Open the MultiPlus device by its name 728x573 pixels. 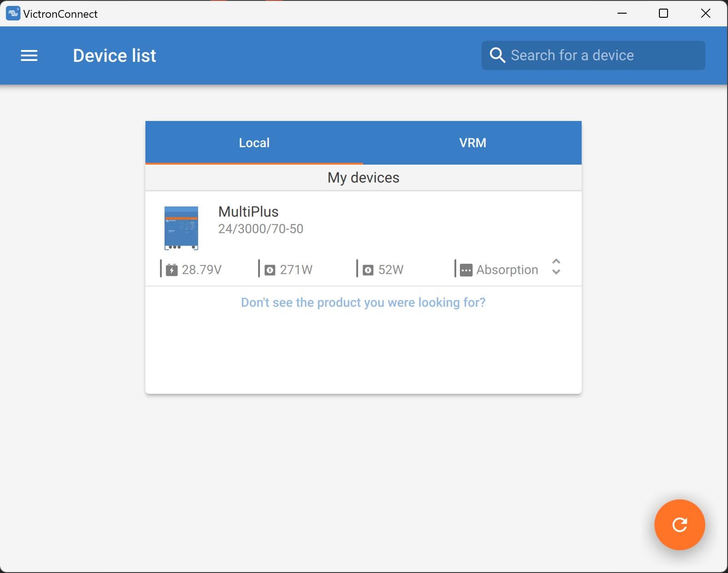[x=248, y=211]
